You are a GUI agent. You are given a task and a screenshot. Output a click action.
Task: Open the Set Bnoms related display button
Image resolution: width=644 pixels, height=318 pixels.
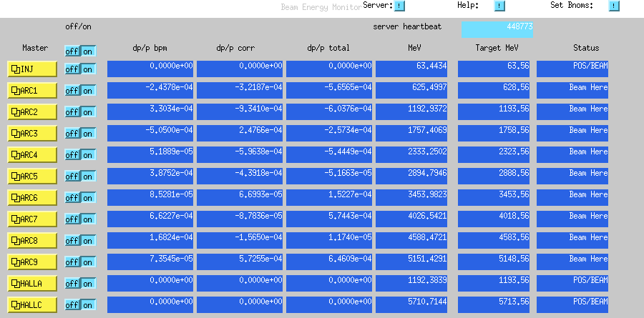pyautogui.click(x=614, y=6)
